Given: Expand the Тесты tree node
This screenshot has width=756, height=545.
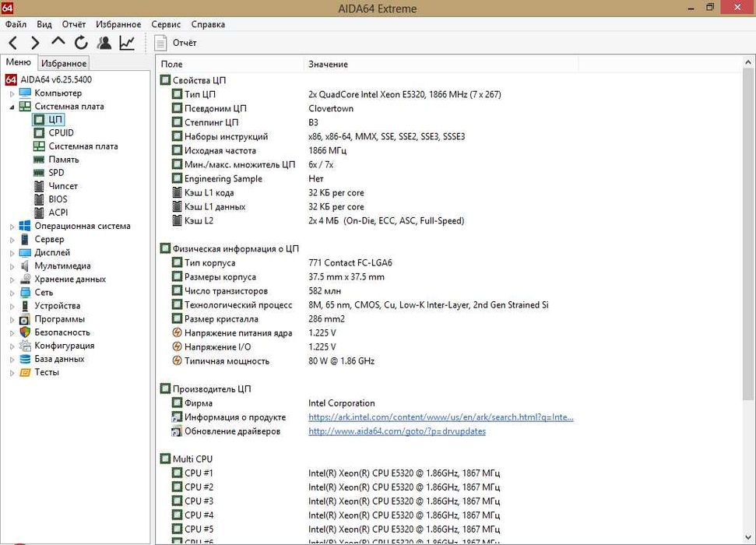Looking at the screenshot, I should (12, 373).
